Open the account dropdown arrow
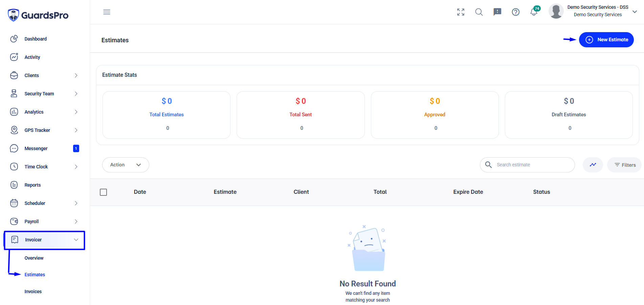The image size is (644, 305). (635, 11)
